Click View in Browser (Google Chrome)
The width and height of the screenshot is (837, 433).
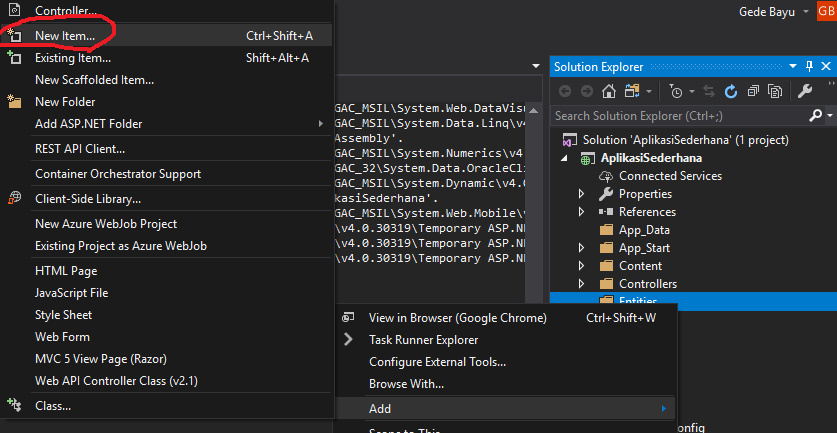coord(457,318)
